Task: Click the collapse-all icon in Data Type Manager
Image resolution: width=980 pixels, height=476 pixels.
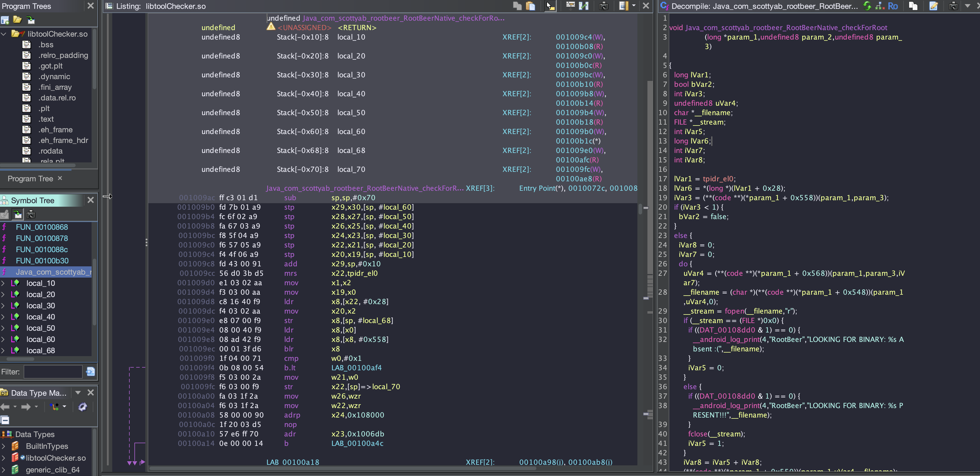Action: coord(5,420)
